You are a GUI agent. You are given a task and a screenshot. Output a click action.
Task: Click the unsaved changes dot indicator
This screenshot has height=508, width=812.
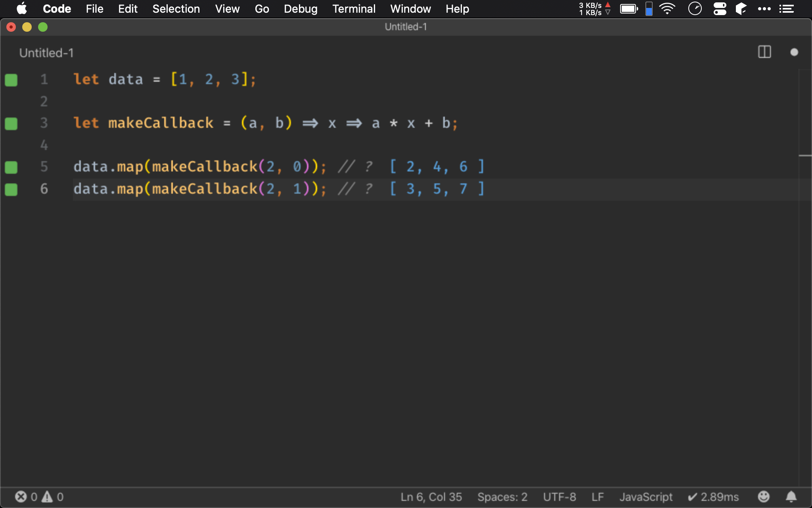coord(794,52)
